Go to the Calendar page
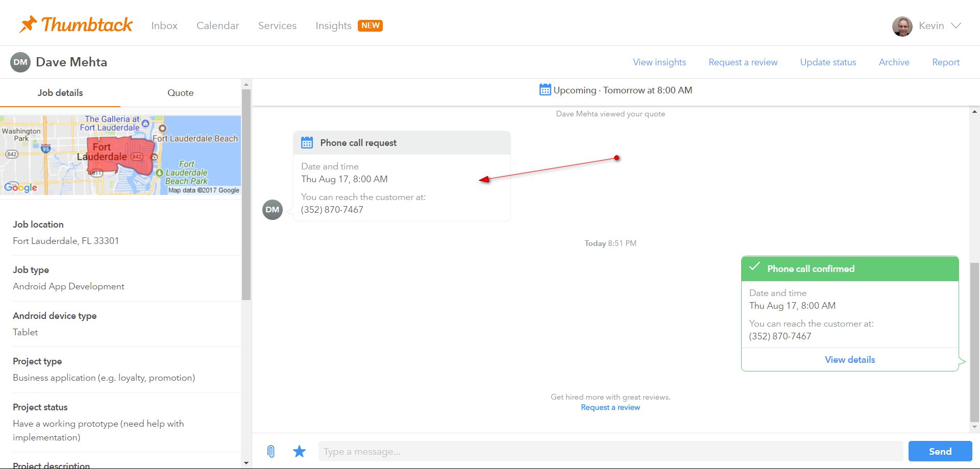The width and height of the screenshot is (980, 469). 218,26
